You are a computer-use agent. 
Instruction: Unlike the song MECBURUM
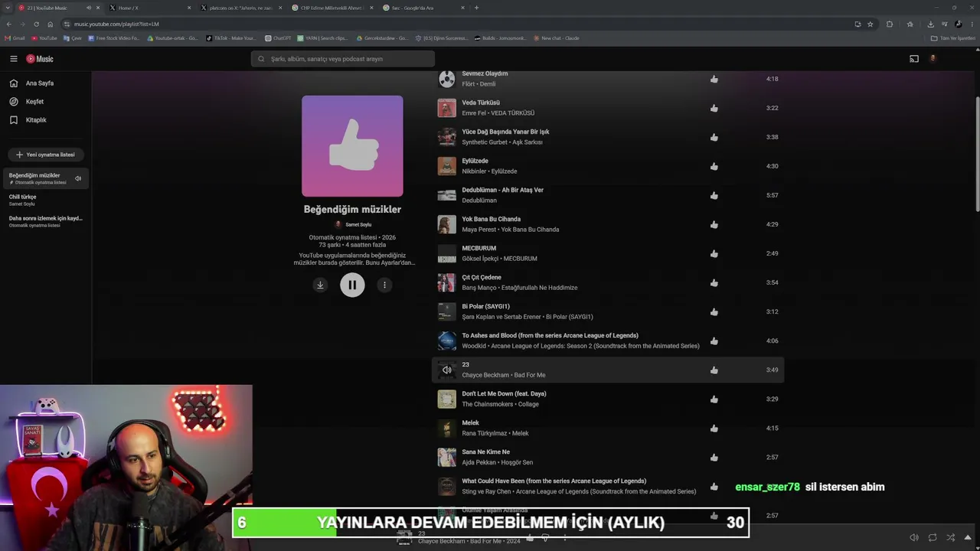714,253
